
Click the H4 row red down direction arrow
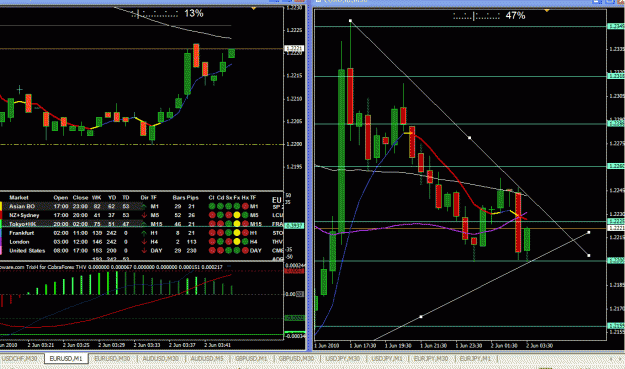coord(144,241)
